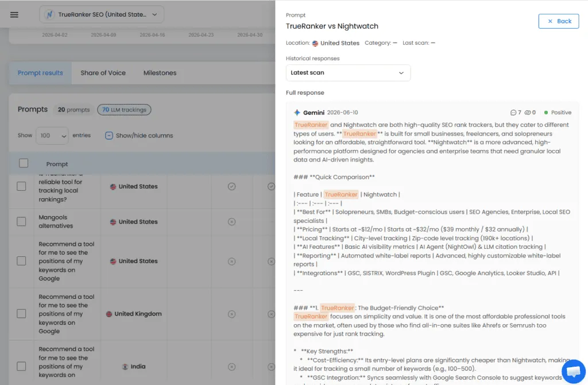Tick the select-all checkbox in table header
This screenshot has height=385, width=588.
24,163
